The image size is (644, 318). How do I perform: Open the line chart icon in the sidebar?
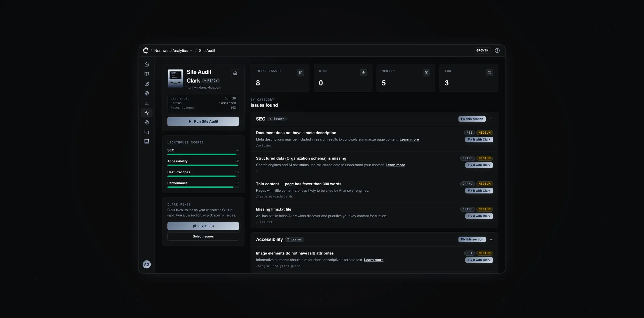(147, 103)
